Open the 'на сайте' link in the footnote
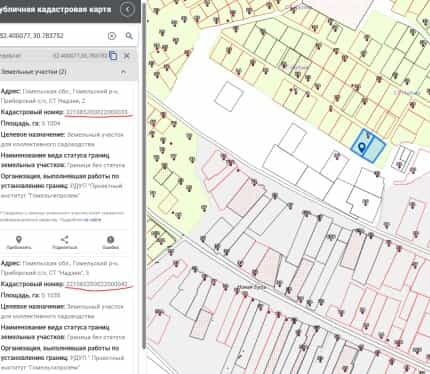The height and width of the screenshot is (374, 430). [92, 220]
